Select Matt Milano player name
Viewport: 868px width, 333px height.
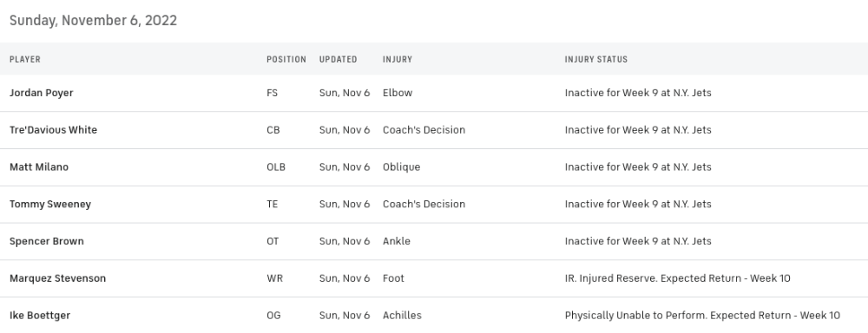[x=39, y=167]
